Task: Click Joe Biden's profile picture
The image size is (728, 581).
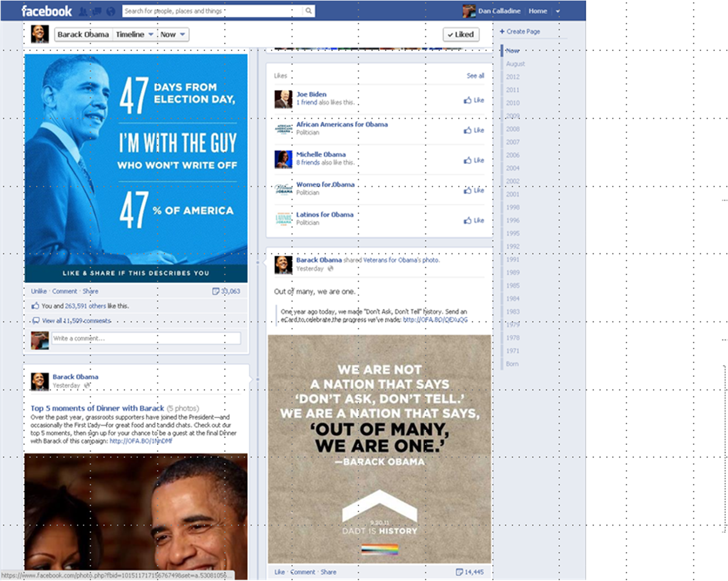Action: pyautogui.click(x=283, y=99)
